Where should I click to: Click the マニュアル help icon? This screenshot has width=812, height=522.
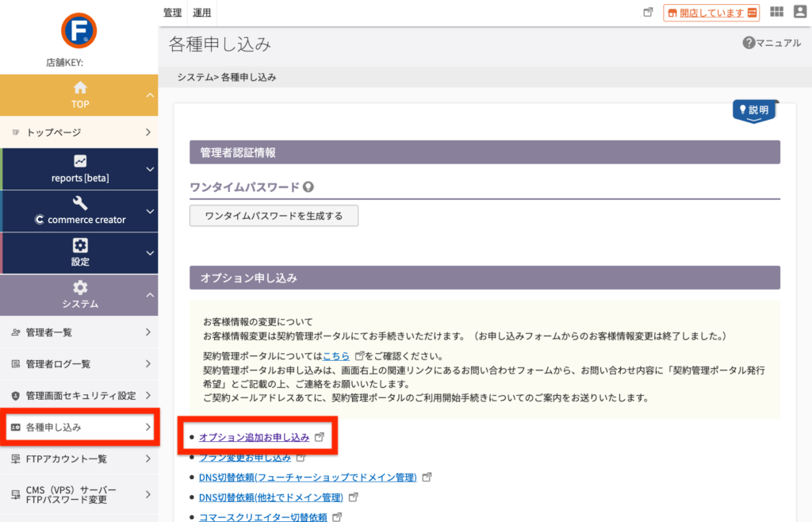pos(748,43)
